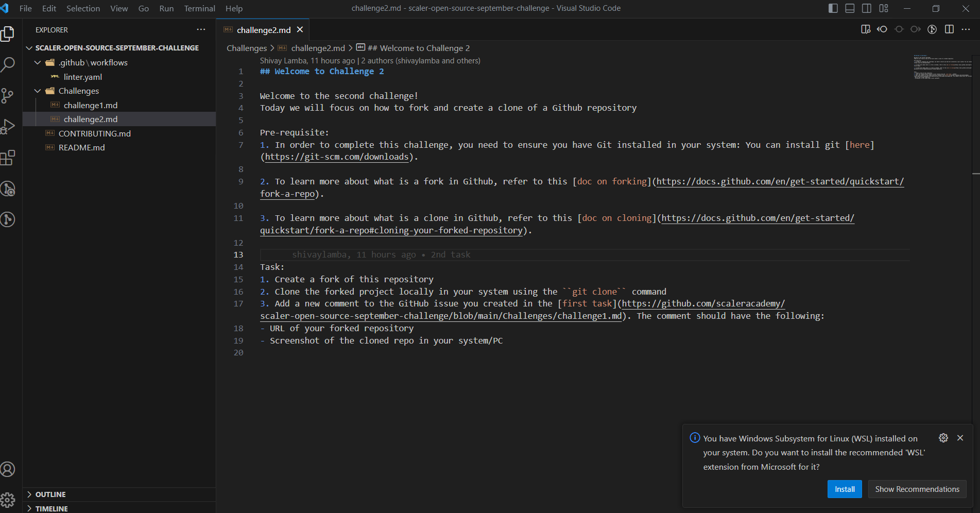Open the Accounts icon at sidebar bottom

pos(9,469)
